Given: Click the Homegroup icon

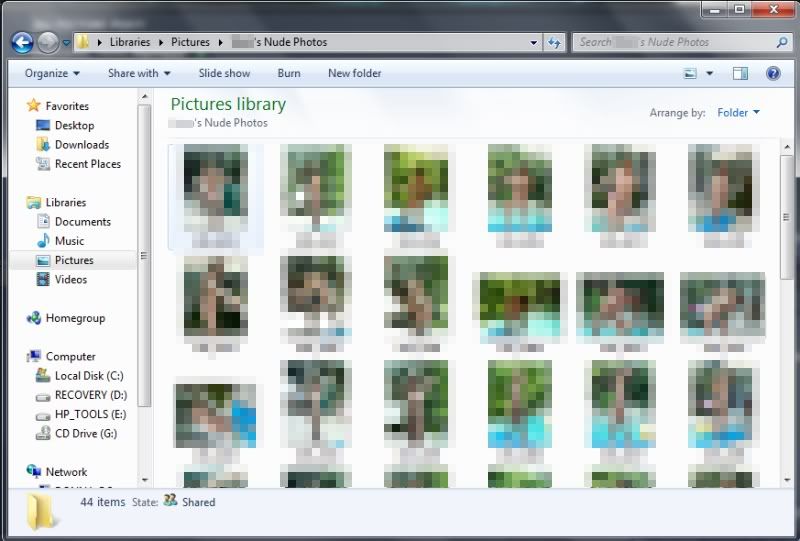Looking at the screenshot, I should 34,318.
